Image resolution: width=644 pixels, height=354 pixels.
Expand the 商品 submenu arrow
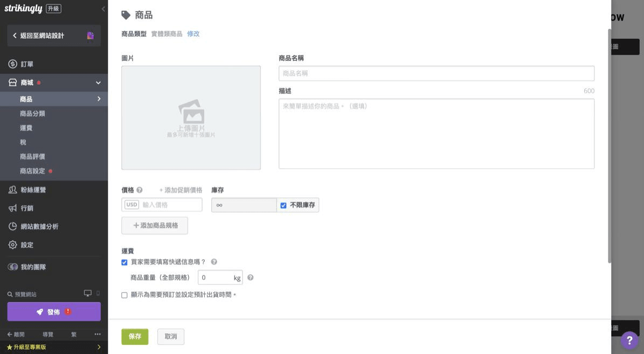99,99
